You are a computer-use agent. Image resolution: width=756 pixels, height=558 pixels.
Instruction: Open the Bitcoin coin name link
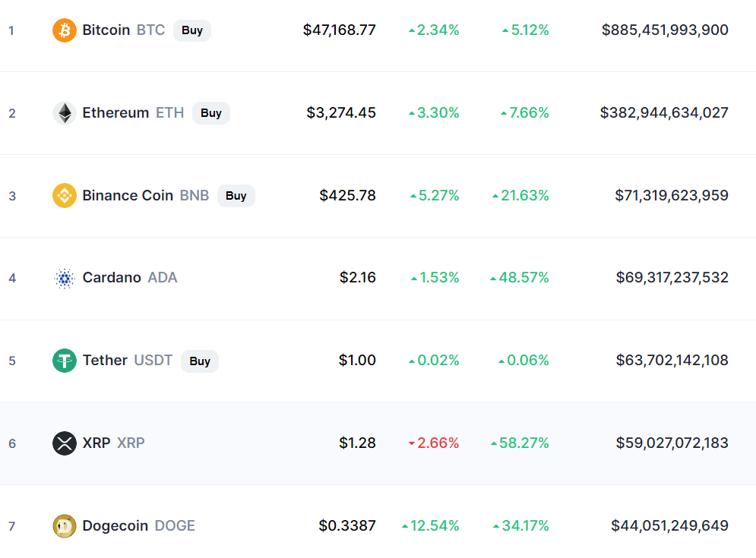[123, 30]
